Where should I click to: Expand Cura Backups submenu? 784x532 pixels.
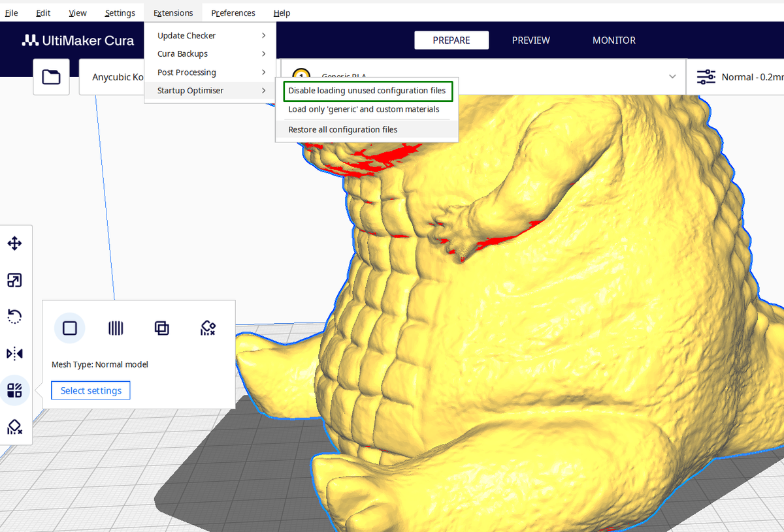point(210,54)
